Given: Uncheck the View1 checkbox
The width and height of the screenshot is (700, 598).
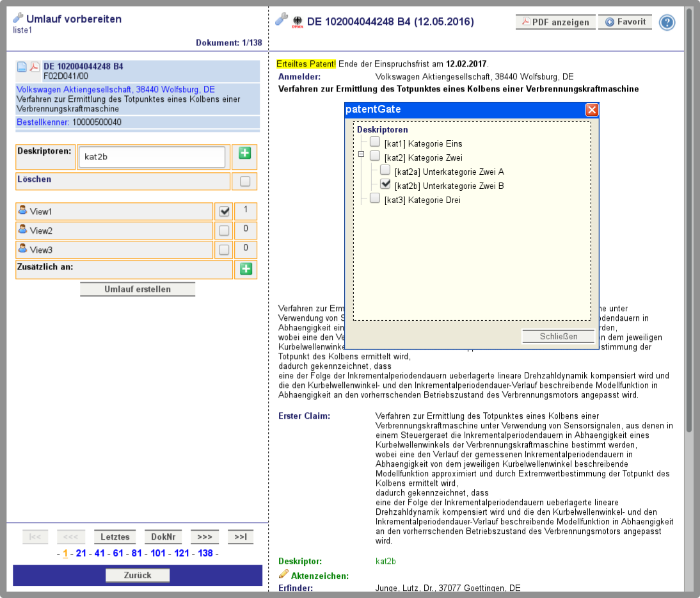Looking at the screenshot, I should (x=224, y=211).
